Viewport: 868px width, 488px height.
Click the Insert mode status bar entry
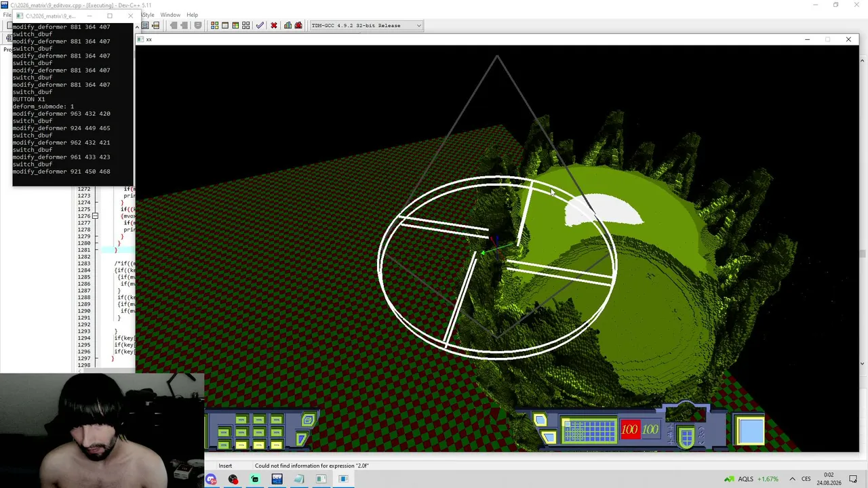pos(225,466)
